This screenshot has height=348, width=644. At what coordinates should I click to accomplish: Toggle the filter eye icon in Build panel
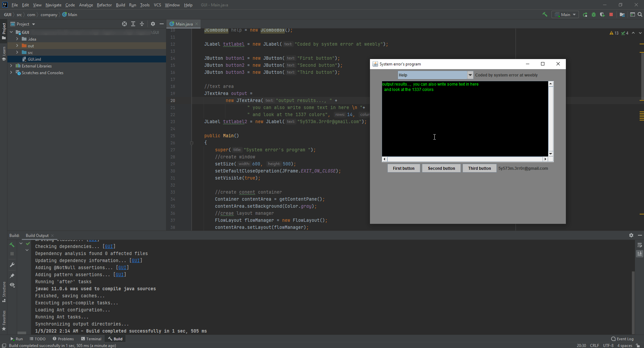tap(12, 285)
